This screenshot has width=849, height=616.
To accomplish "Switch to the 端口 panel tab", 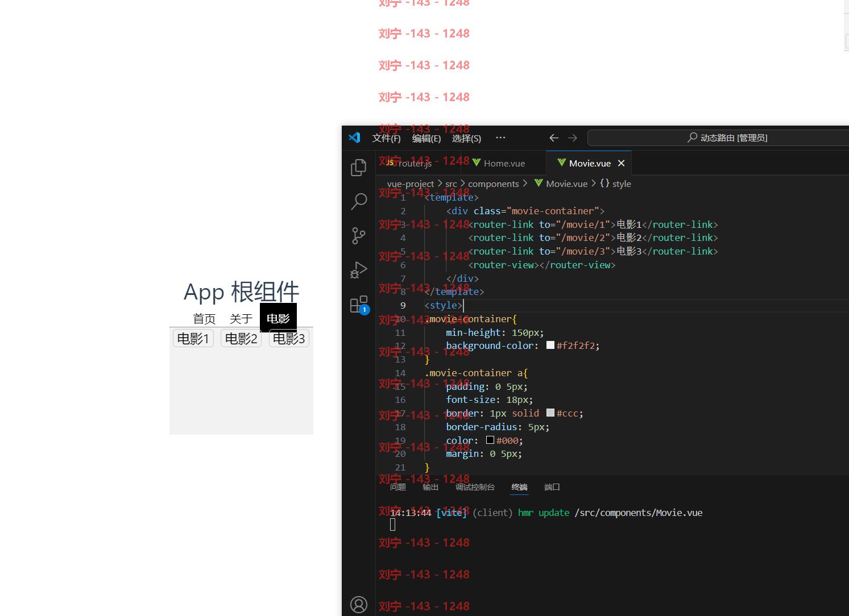I will coord(552,487).
